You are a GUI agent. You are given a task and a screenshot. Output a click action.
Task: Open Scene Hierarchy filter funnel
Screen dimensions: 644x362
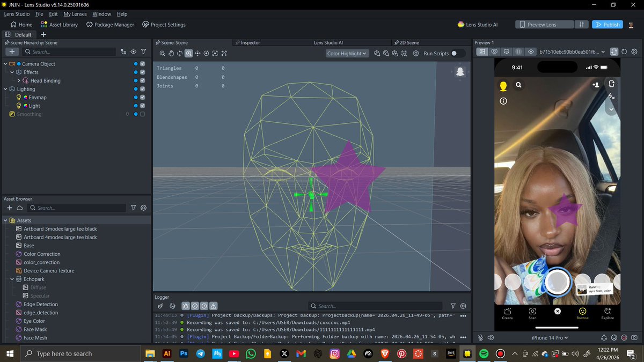143,51
